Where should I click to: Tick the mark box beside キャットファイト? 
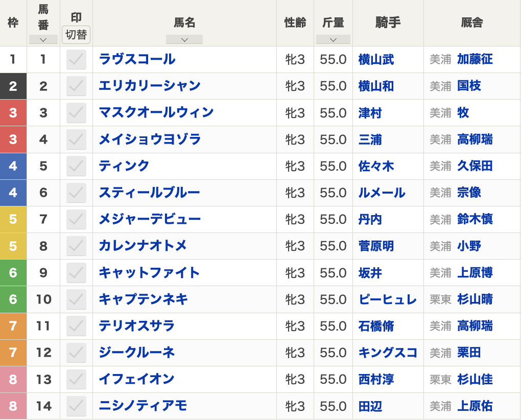click(x=76, y=273)
